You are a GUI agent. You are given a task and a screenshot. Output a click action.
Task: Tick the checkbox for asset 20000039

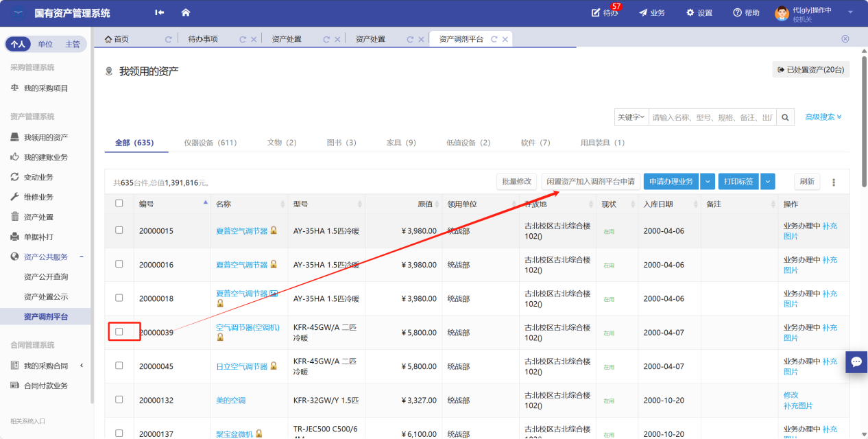click(x=119, y=331)
